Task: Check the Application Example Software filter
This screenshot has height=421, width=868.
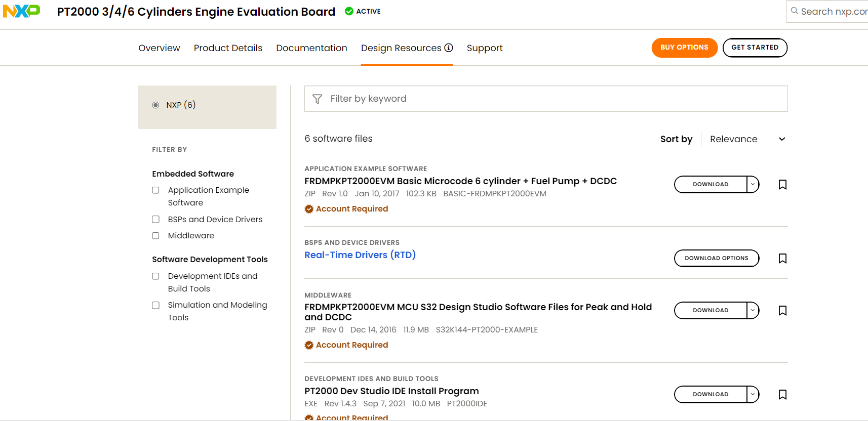Action: coord(156,190)
